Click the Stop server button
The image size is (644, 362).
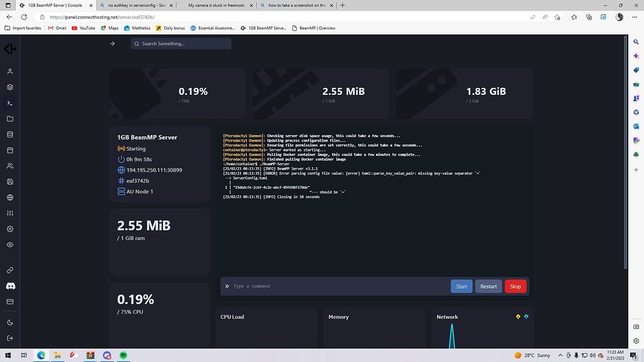pos(515,287)
